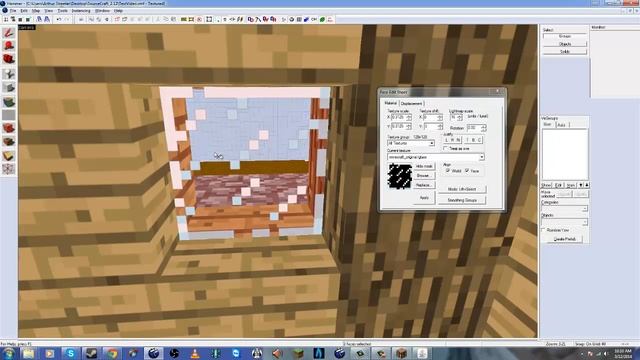
Task: Click the green run map icon in toolbar
Action: 322,19
